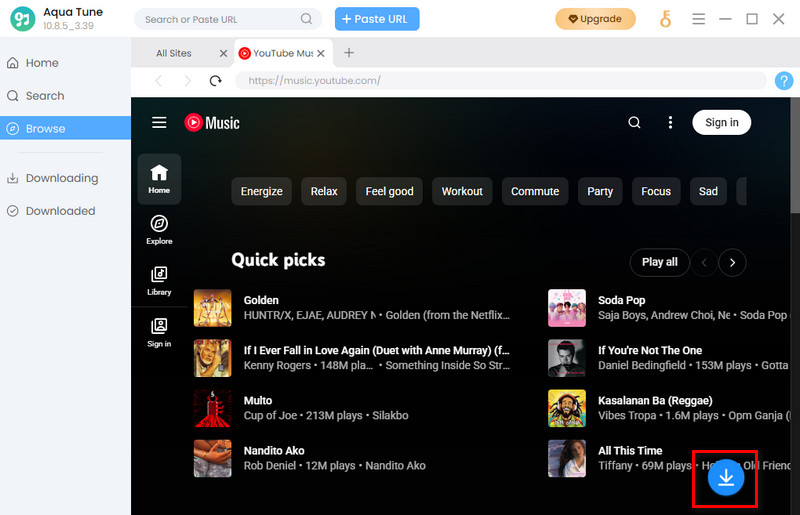Go forward in the embedded browser

(187, 81)
